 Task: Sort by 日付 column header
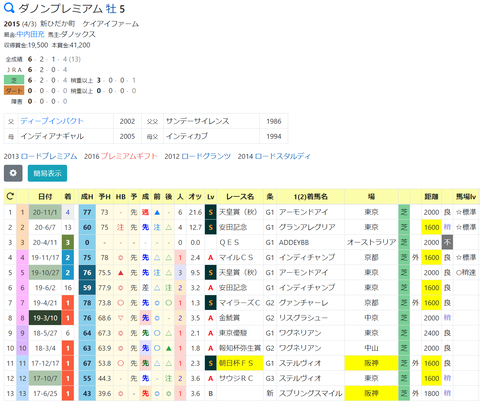[45, 196]
